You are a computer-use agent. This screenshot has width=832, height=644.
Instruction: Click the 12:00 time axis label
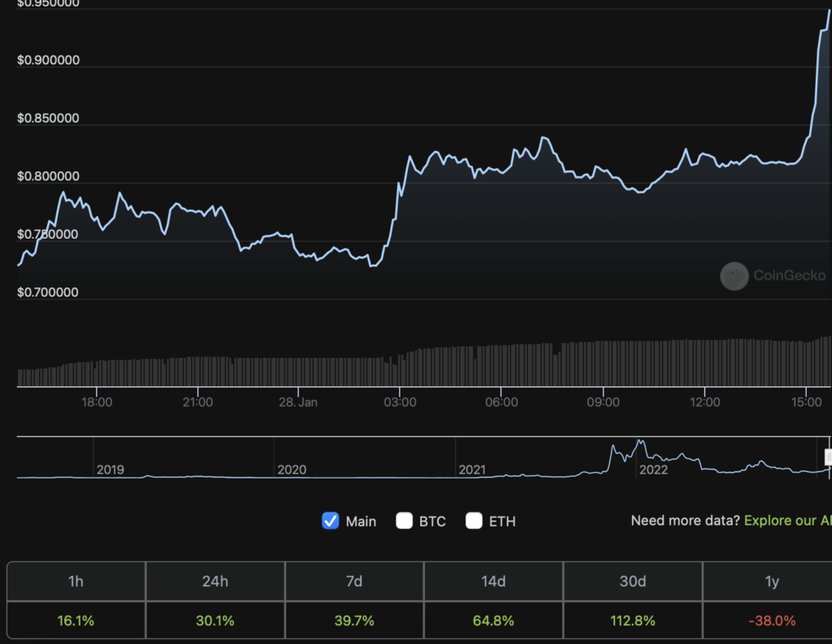[704, 402]
